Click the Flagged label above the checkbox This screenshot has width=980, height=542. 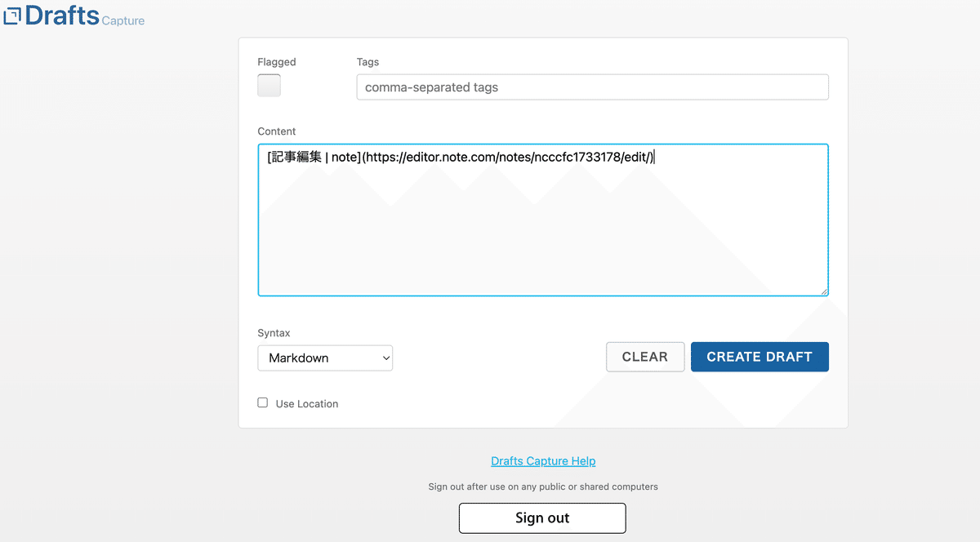pyautogui.click(x=277, y=62)
